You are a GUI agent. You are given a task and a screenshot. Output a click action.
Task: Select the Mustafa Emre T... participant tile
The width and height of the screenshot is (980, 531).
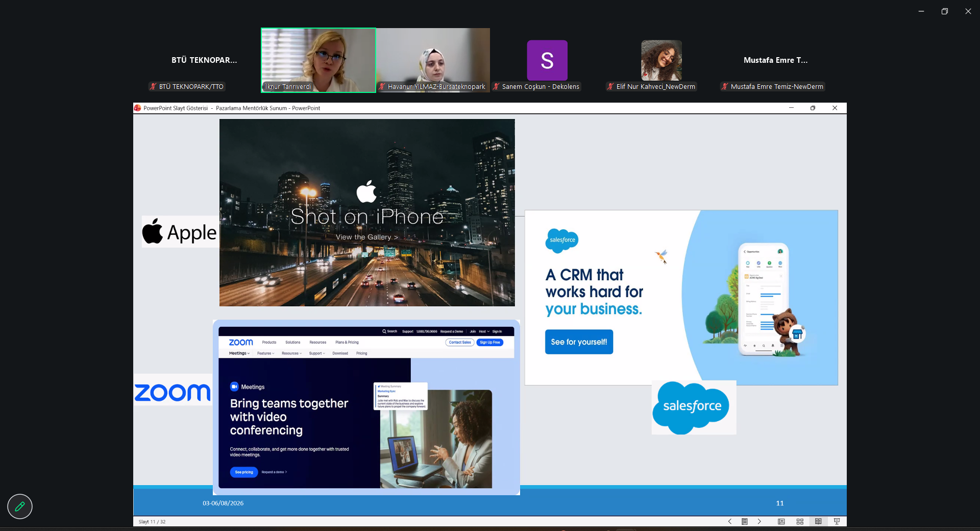coord(776,60)
